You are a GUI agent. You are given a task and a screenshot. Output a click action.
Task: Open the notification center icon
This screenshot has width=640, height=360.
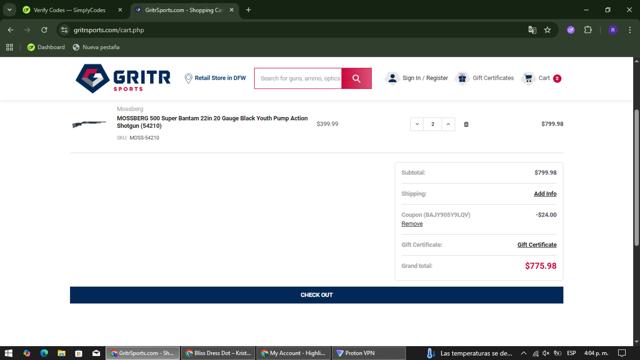pyautogui.click(x=622, y=353)
